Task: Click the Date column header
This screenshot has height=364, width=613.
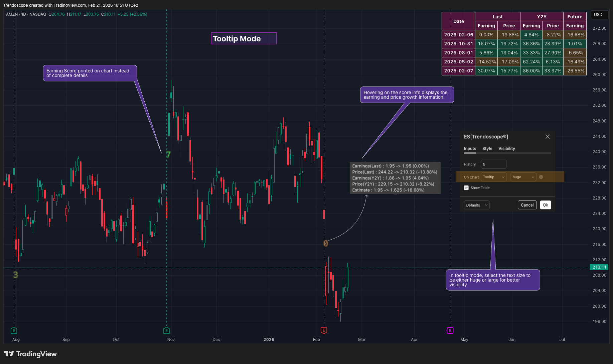Action: [x=458, y=21]
